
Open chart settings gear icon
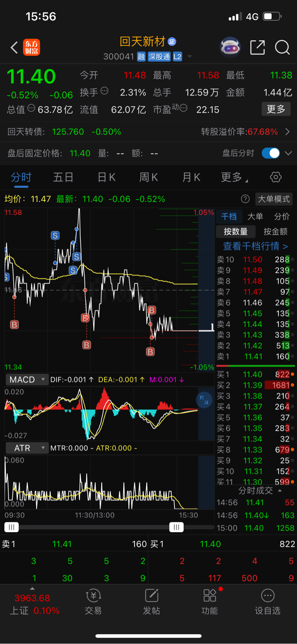(x=276, y=177)
